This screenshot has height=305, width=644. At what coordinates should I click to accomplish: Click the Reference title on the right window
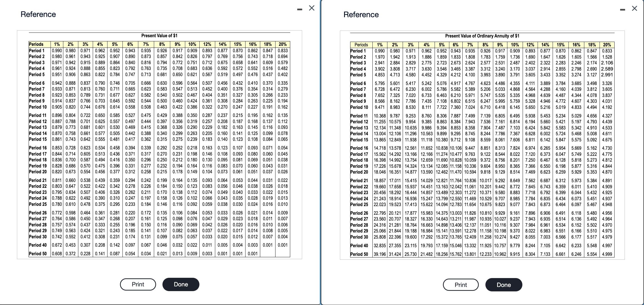point(361,14)
